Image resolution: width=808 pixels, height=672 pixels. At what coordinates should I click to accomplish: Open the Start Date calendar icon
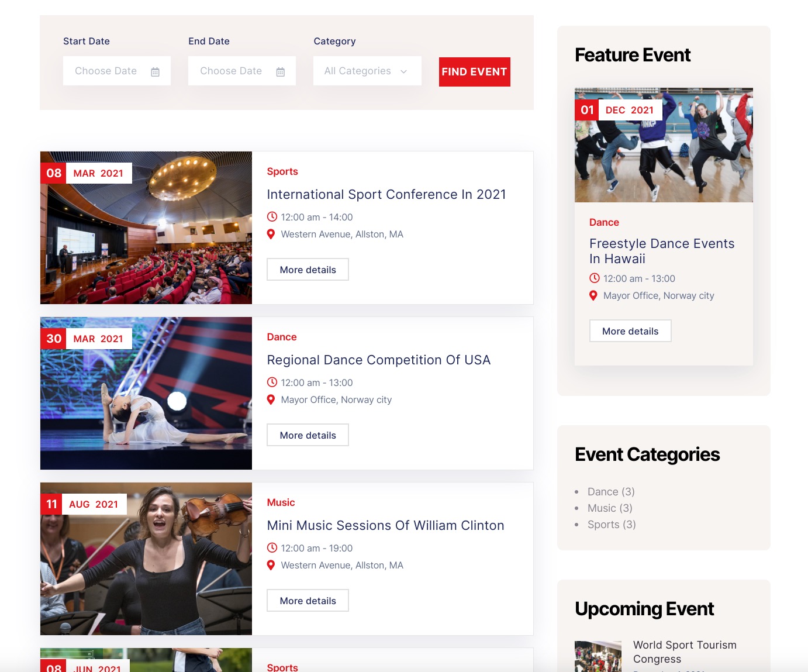pos(155,72)
